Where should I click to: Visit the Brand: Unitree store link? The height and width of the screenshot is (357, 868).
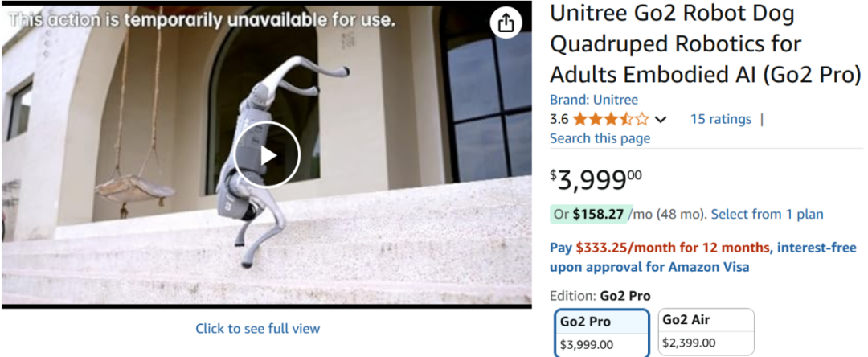(593, 100)
